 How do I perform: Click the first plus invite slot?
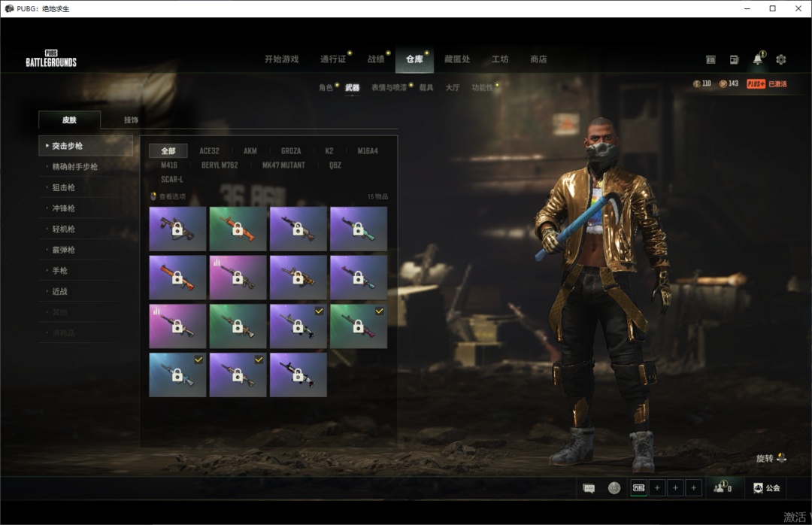[x=657, y=488]
